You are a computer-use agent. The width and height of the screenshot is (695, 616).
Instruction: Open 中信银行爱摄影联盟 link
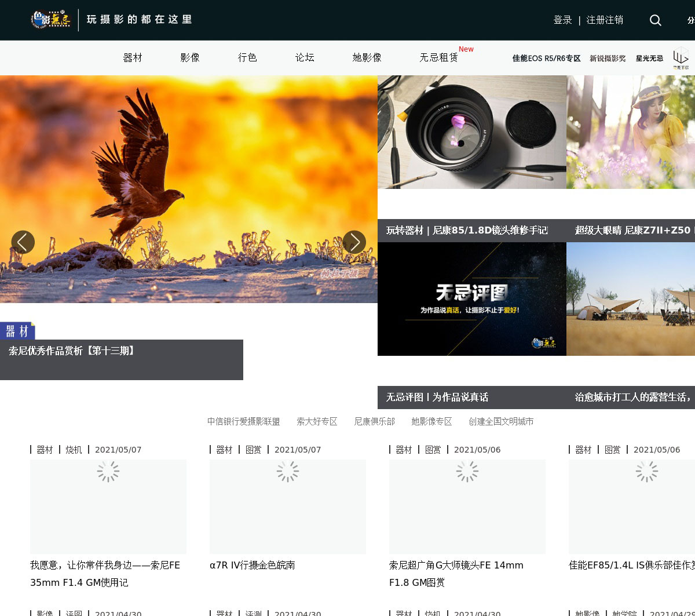(243, 421)
